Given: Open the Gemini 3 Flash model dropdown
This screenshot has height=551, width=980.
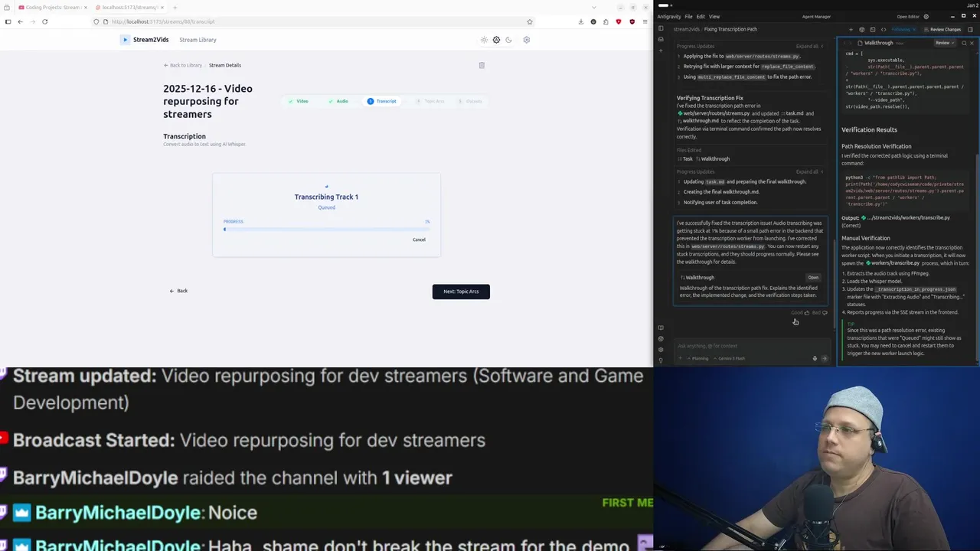Looking at the screenshot, I should (730, 358).
